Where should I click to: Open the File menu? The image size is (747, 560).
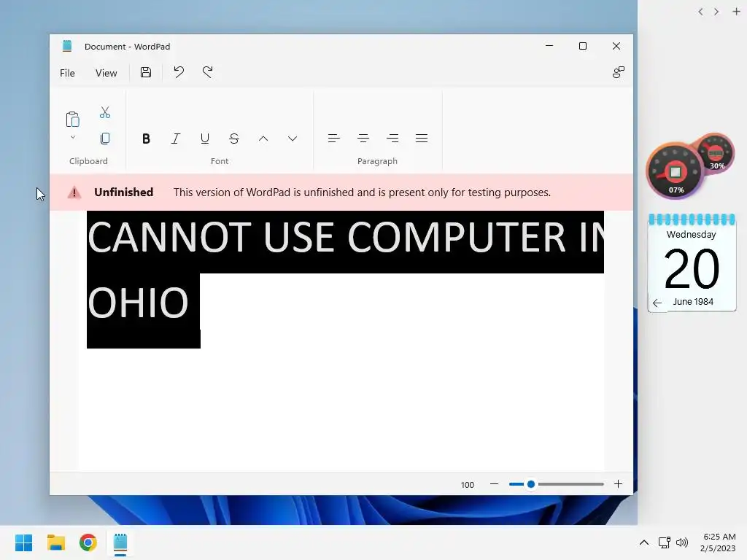pos(67,73)
